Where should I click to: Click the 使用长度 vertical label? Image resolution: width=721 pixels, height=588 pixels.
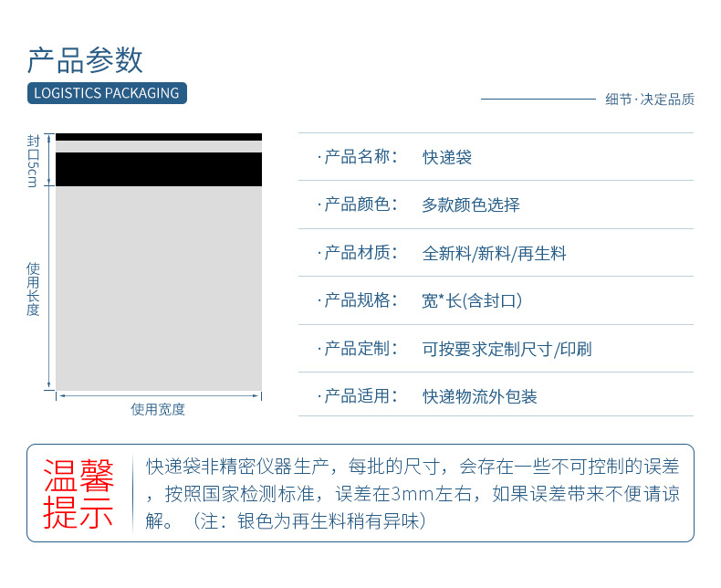pyautogui.click(x=33, y=289)
